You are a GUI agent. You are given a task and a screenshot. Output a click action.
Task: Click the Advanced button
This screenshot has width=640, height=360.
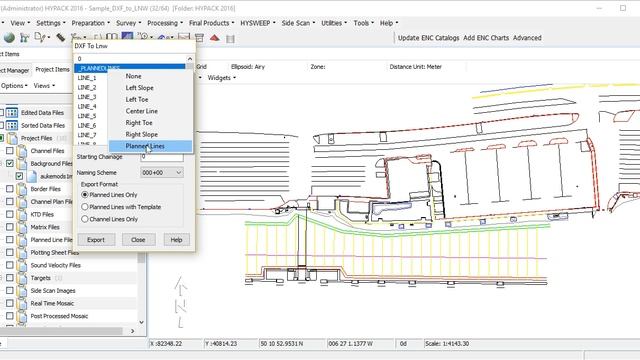tap(527, 38)
